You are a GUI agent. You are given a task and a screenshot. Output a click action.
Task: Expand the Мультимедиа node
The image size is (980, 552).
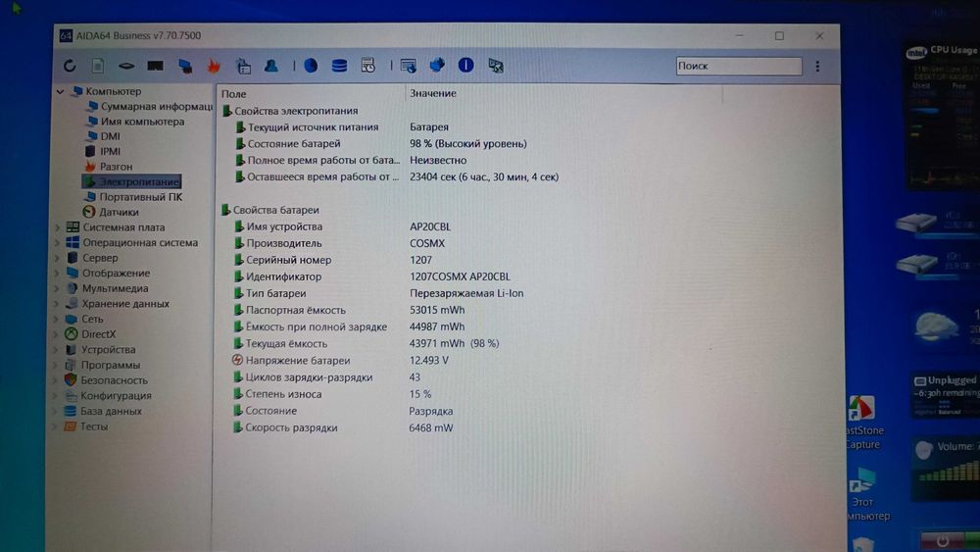(56, 288)
